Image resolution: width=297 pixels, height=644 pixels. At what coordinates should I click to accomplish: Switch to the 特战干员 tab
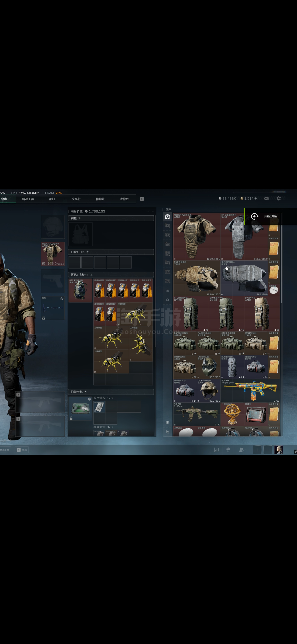(x=28, y=199)
